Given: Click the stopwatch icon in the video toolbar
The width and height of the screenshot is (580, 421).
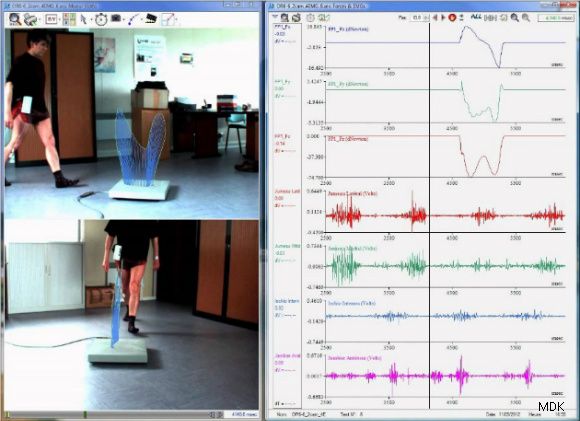Looking at the screenshot, I should (101, 19).
